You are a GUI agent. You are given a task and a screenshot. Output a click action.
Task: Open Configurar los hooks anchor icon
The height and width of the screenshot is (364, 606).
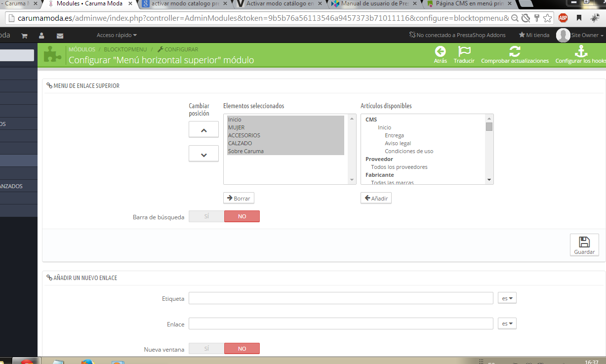[x=581, y=51]
